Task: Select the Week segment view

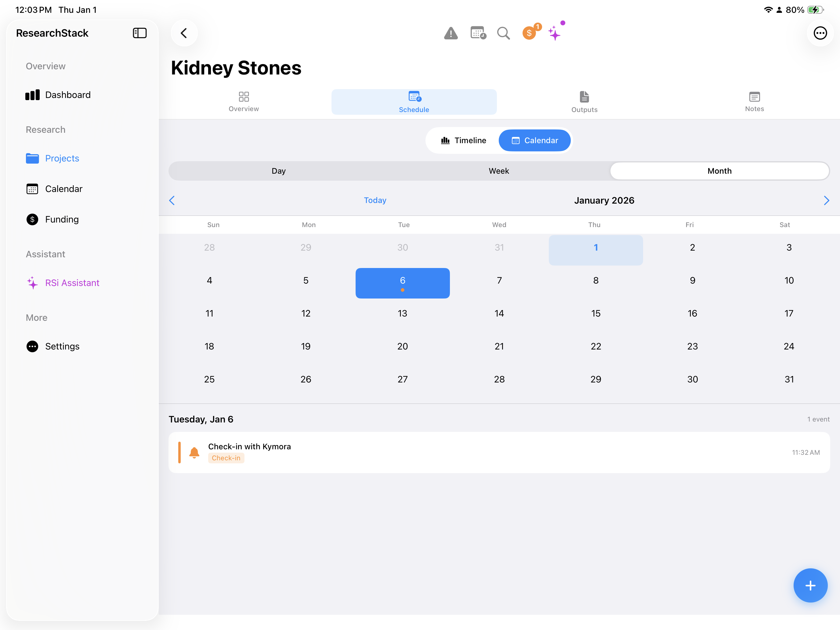Action: point(499,171)
